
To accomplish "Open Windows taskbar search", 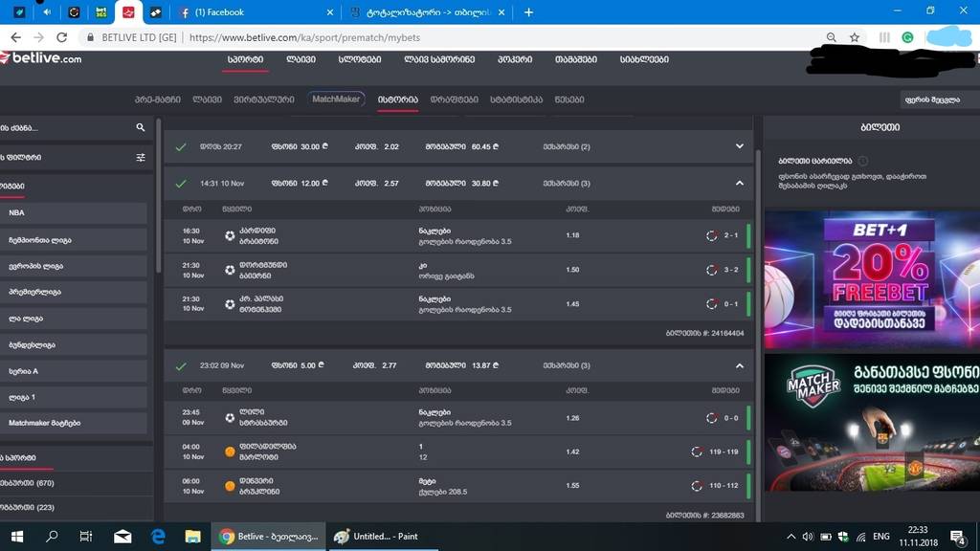I will 52,537.
